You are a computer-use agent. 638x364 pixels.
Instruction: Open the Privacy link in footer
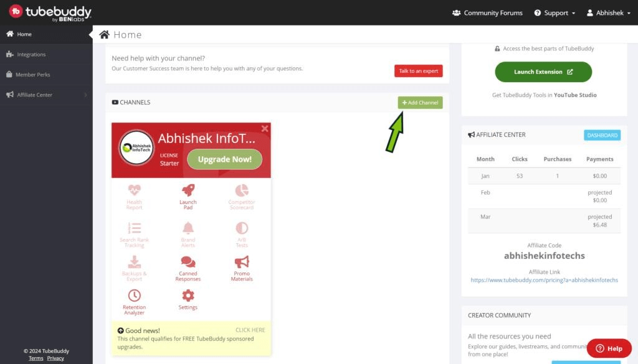click(x=55, y=358)
